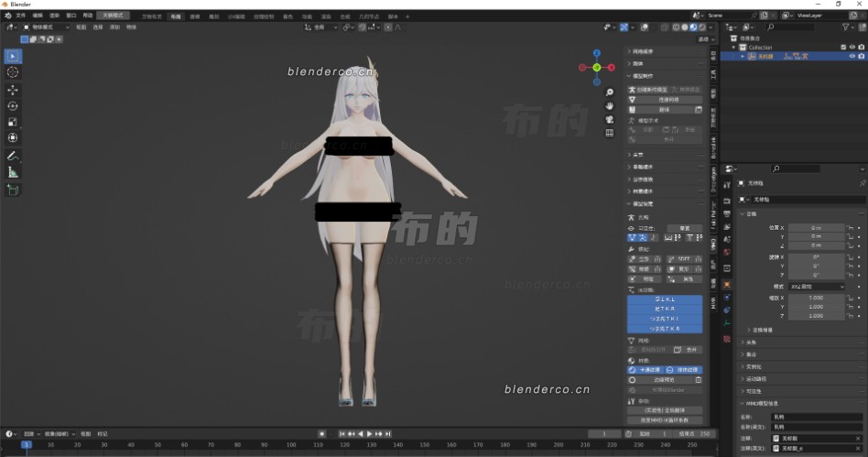Open the Blender logo app menu

7,16
